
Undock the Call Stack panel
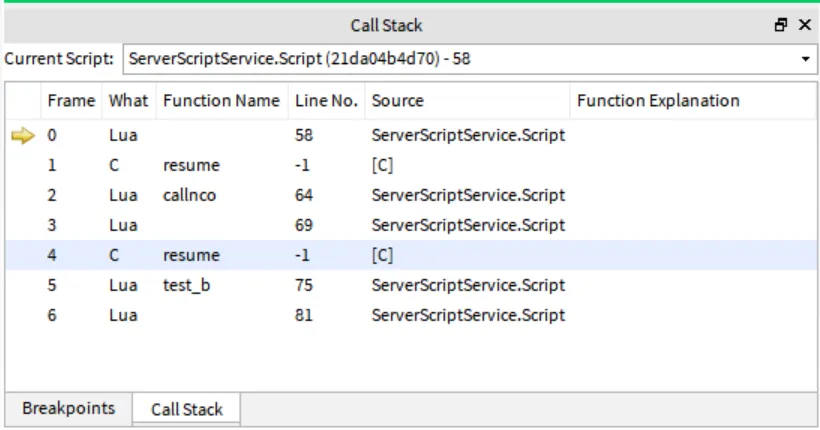[x=781, y=25]
